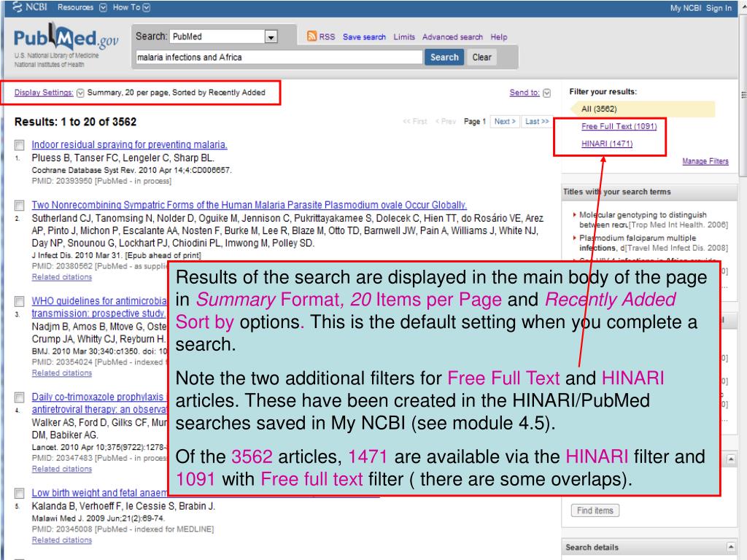Jump to the Last results page
This screenshot has height=560, width=747.
537,122
